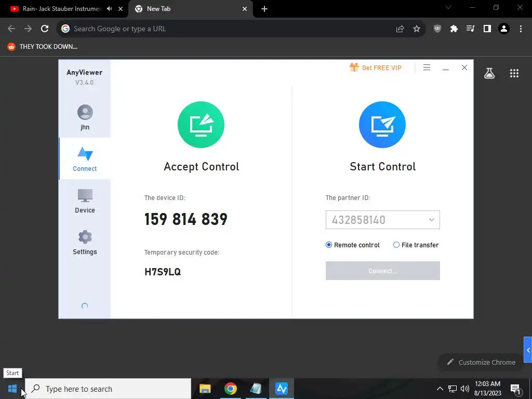This screenshot has width=532, height=399.
Task: Open Chrome from the taskbar
Action: tap(230, 389)
